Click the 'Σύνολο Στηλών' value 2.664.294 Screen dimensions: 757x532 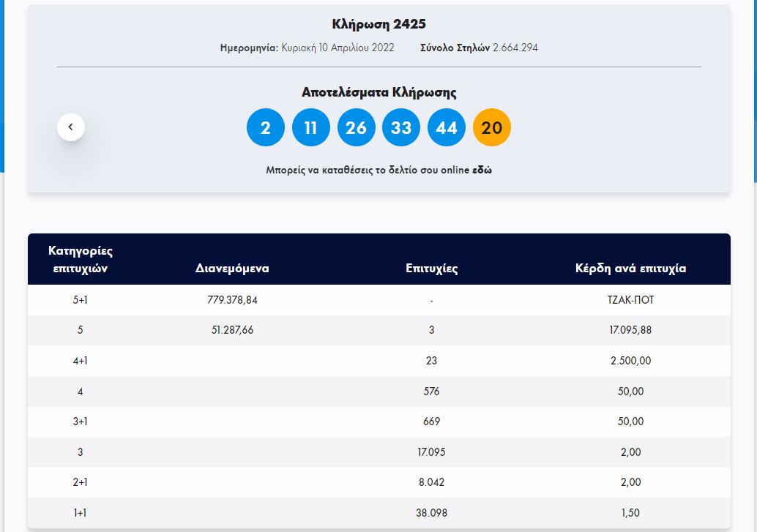pyautogui.click(x=515, y=48)
